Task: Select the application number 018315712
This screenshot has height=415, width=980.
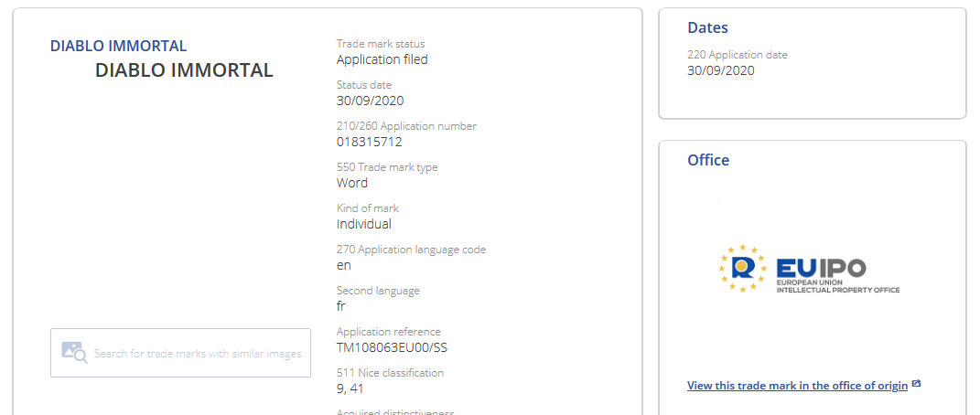Action: coord(370,142)
